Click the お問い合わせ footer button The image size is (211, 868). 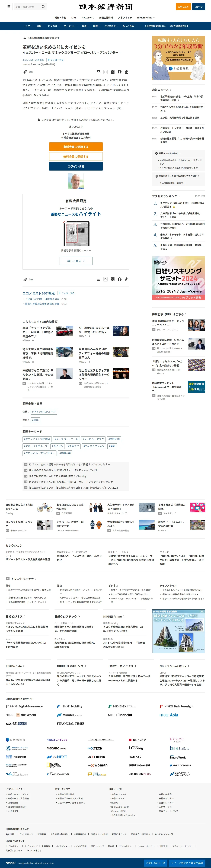point(156,863)
